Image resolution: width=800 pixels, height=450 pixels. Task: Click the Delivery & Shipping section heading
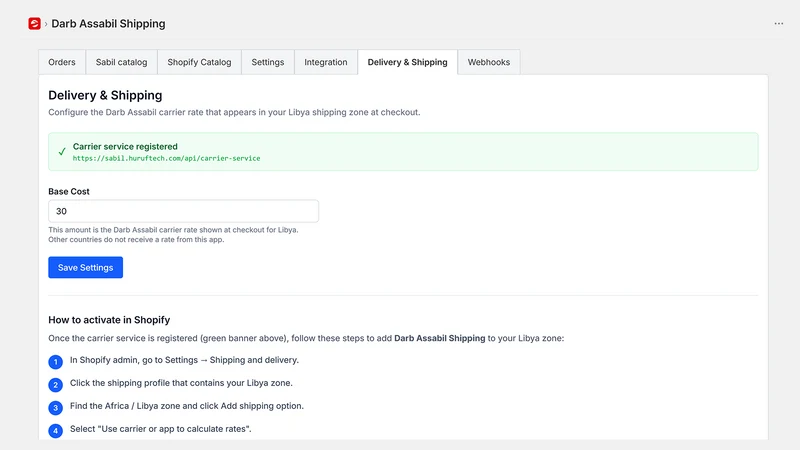[x=105, y=95]
